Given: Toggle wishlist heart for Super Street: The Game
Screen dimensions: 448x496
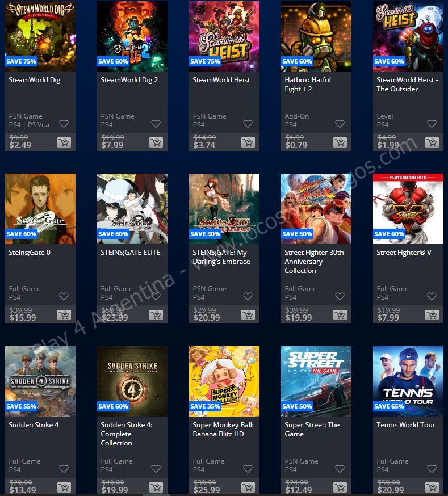Looking at the screenshot, I should click(340, 469).
